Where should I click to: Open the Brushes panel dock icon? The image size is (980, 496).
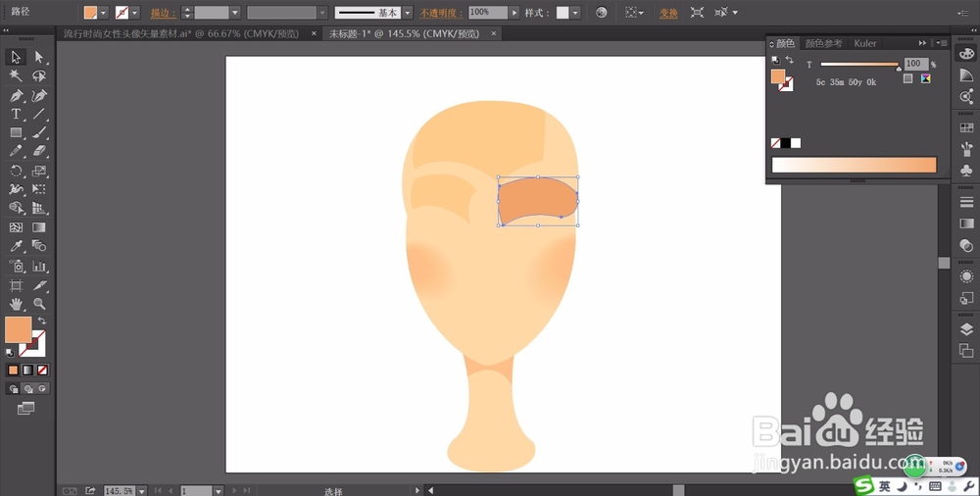(x=966, y=149)
